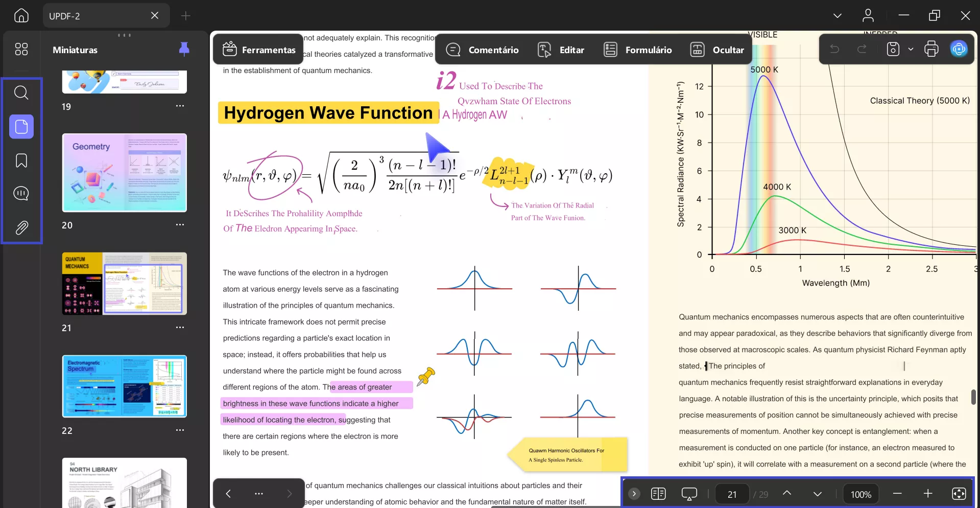The height and width of the screenshot is (508, 980).
Task: Select the page thumbnails panel icon
Action: point(21,126)
